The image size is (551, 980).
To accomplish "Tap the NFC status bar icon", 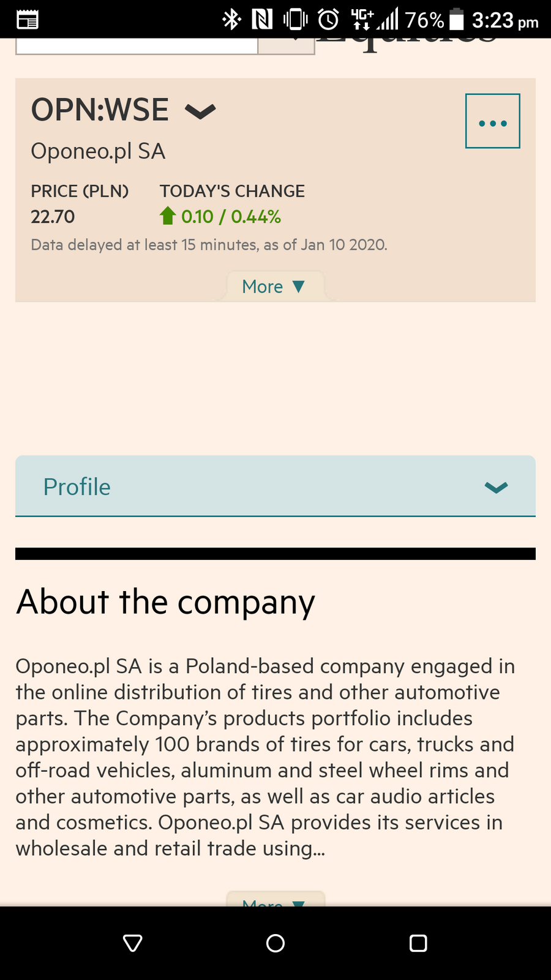I will 262,20.
